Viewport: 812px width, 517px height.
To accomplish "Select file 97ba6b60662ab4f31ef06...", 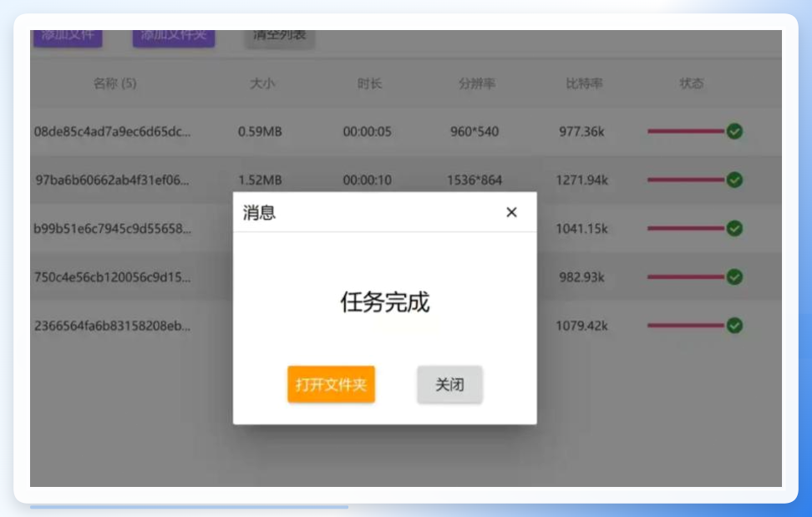I will point(113,180).
